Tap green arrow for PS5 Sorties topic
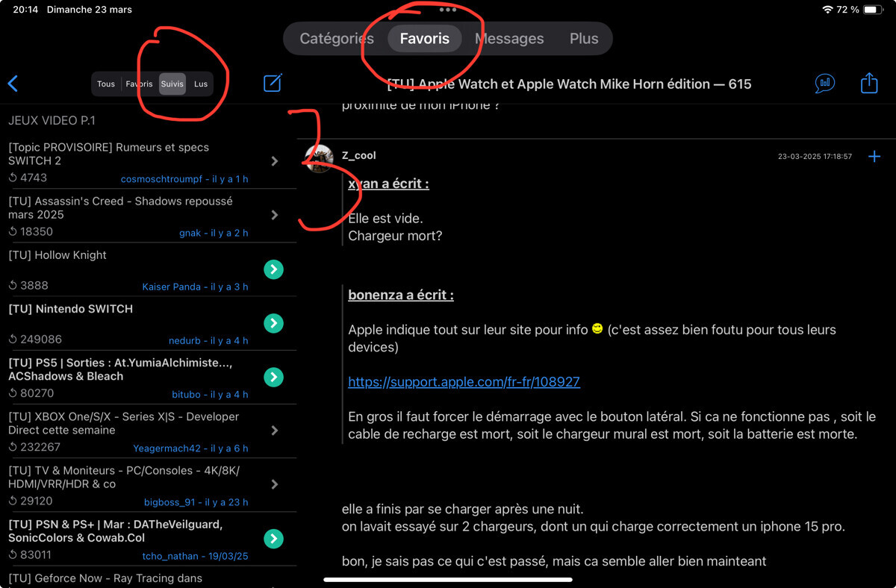The width and height of the screenshot is (896, 588). (x=274, y=377)
